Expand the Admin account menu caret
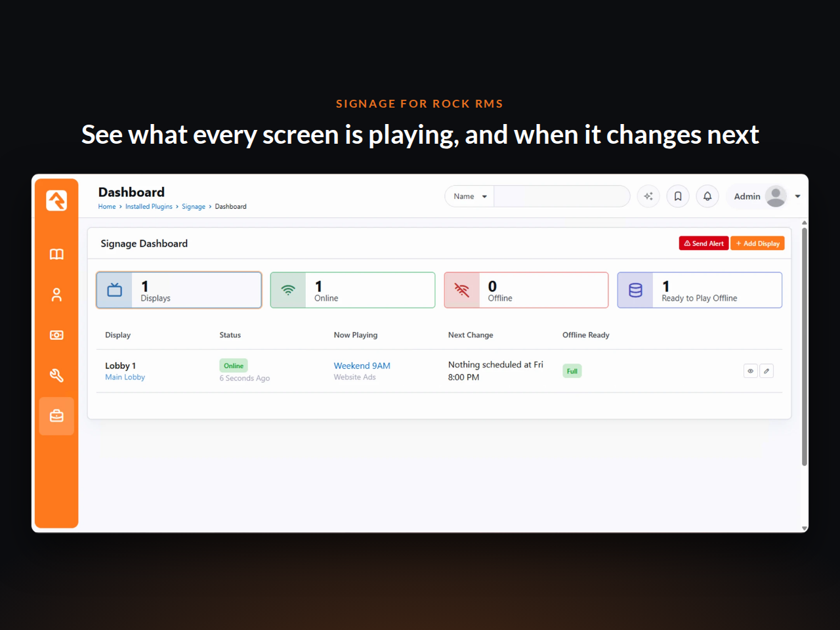 (798, 196)
